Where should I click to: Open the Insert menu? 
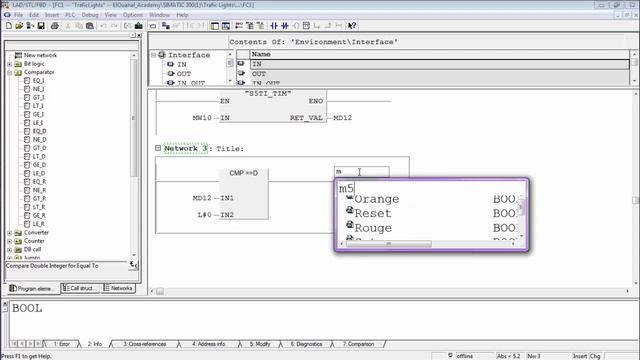point(52,15)
